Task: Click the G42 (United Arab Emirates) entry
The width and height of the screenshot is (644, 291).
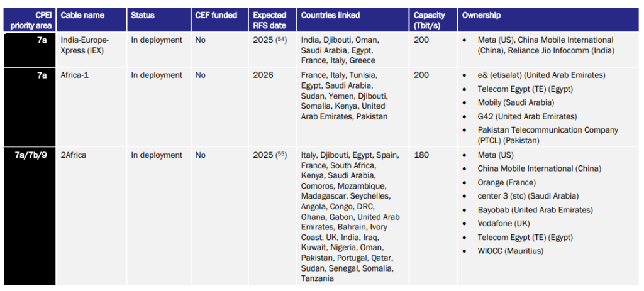Action: (x=527, y=116)
